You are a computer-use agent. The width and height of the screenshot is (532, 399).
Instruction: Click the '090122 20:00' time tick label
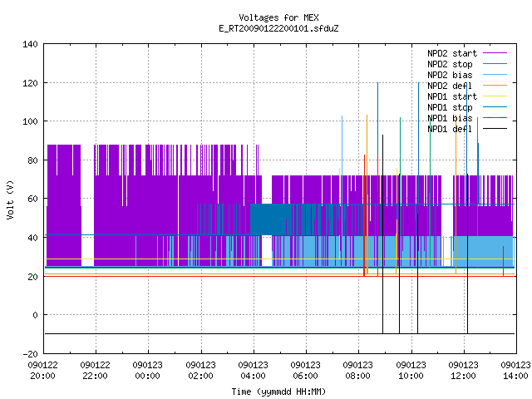click(x=42, y=371)
